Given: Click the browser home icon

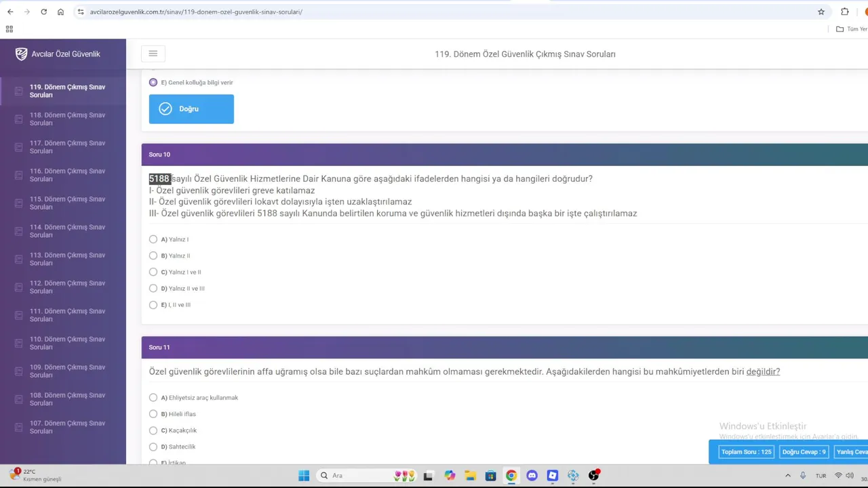Looking at the screenshot, I should [61, 12].
